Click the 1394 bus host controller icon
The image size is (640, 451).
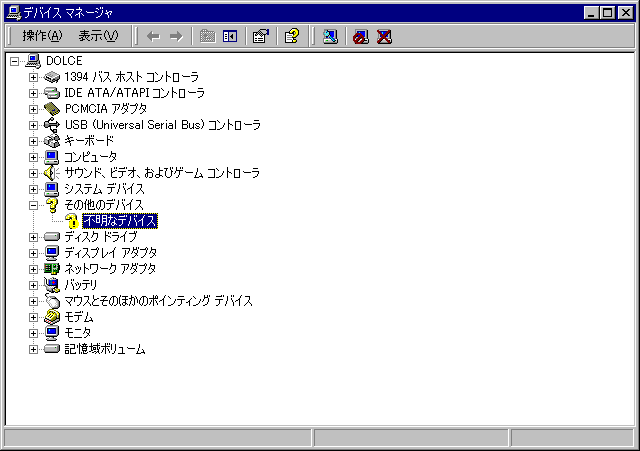coord(52,77)
